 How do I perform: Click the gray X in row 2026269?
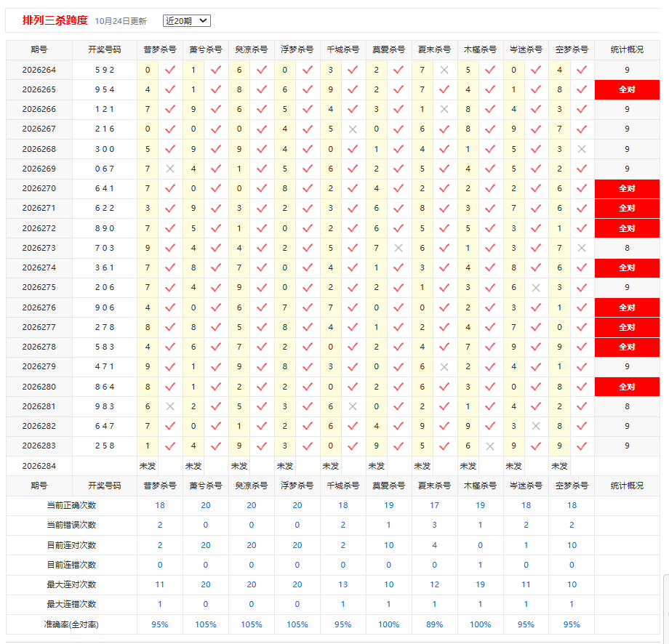pos(170,169)
